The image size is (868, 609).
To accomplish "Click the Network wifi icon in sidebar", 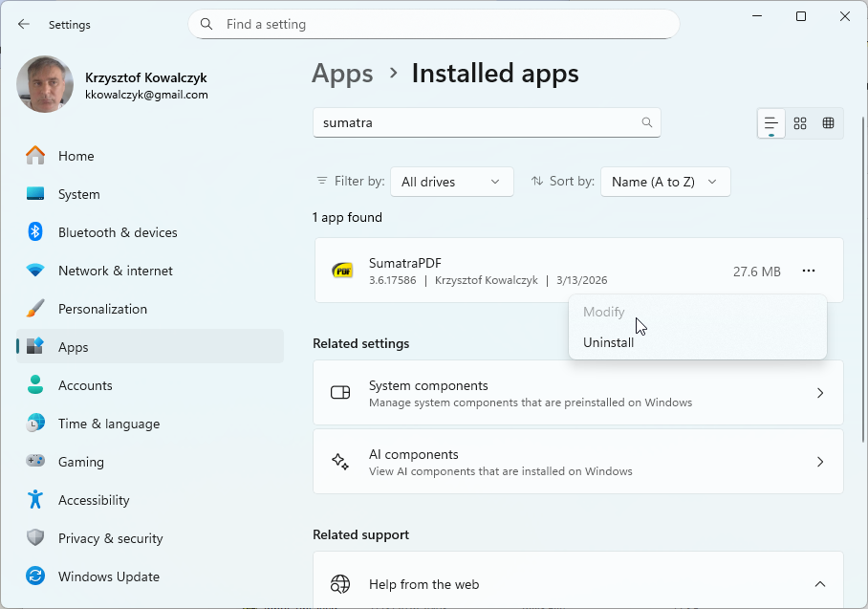I will (x=35, y=271).
